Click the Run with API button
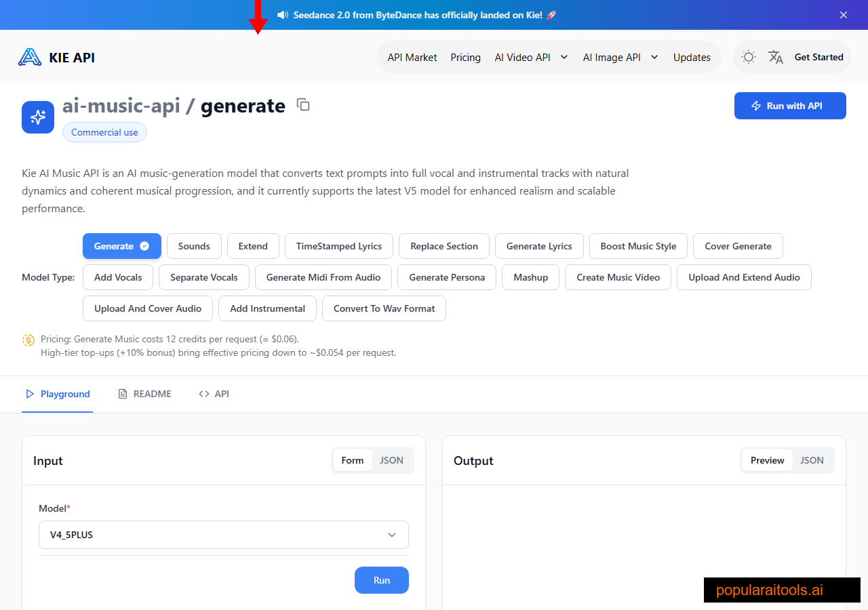The image size is (868, 610). point(789,106)
